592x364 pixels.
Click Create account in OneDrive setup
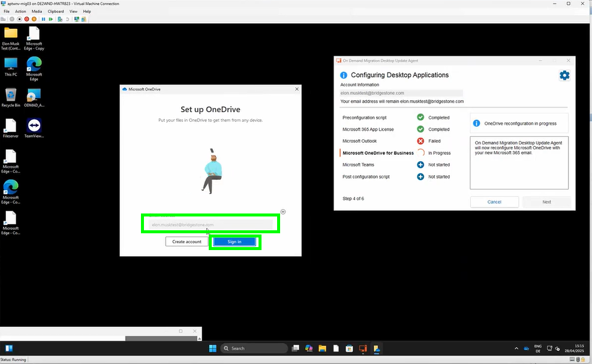point(187,242)
